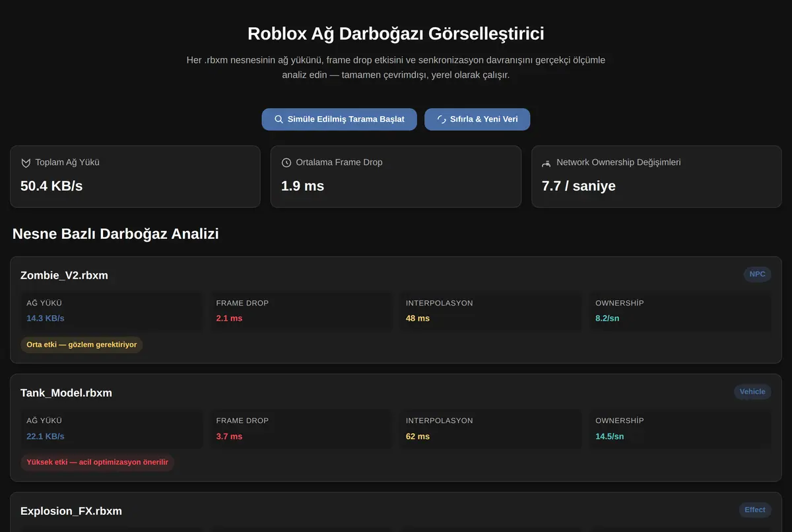This screenshot has width=792, height=532.
Task: Click Zombie_V2 interpolation 48 ms
Action: click(x=418, y=318)
